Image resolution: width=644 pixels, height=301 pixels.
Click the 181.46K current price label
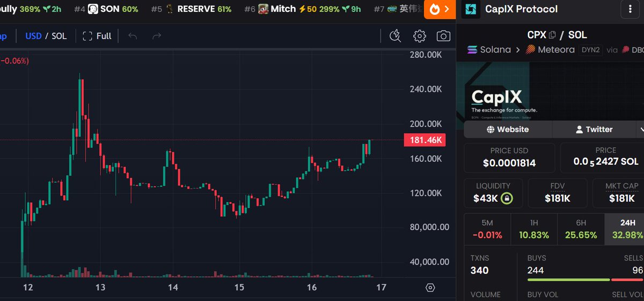[x=425, y=141]
